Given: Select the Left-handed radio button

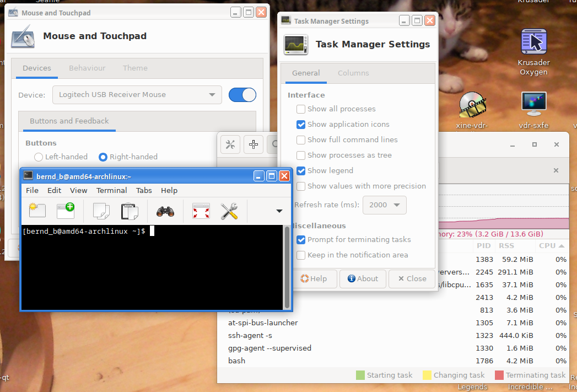Looking at the screenshot, I should [38, 157].
